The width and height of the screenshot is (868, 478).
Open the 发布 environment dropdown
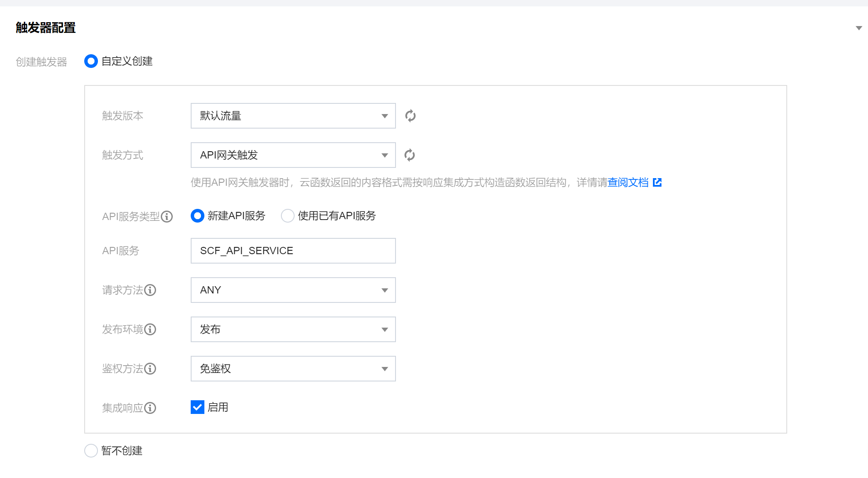pos(293,329)
